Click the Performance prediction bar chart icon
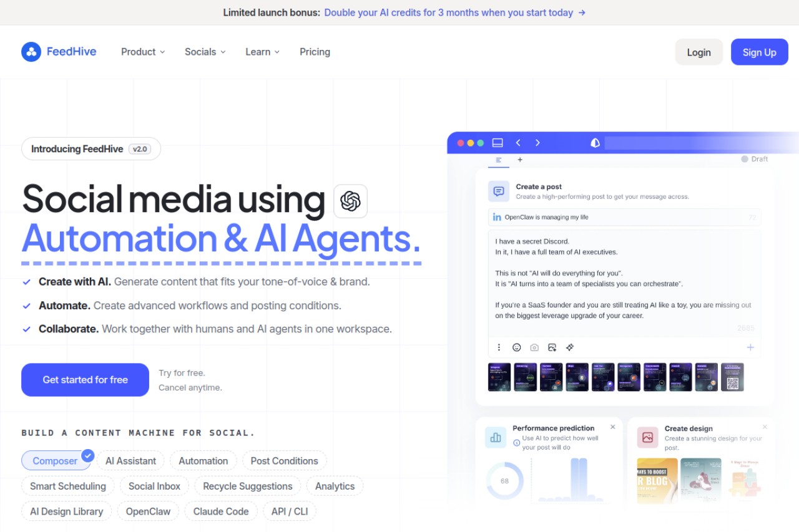This screenshot has width=799, height=532. [496, 437]
